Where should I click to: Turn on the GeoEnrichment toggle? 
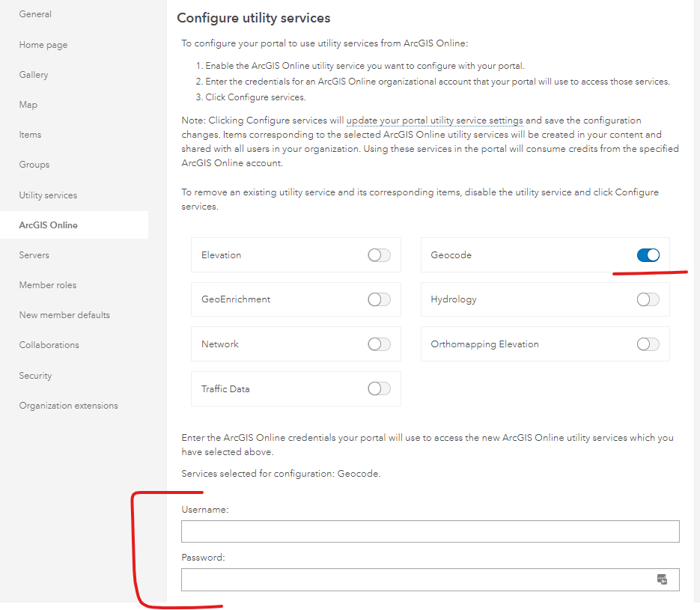379,299
